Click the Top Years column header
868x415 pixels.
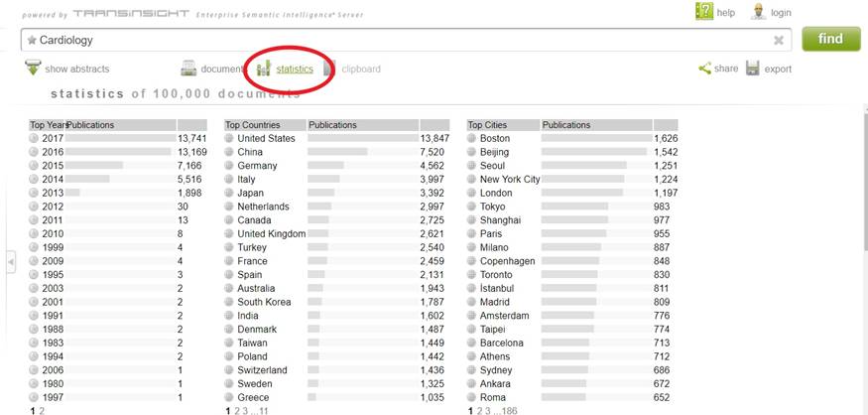pos(47,125)
